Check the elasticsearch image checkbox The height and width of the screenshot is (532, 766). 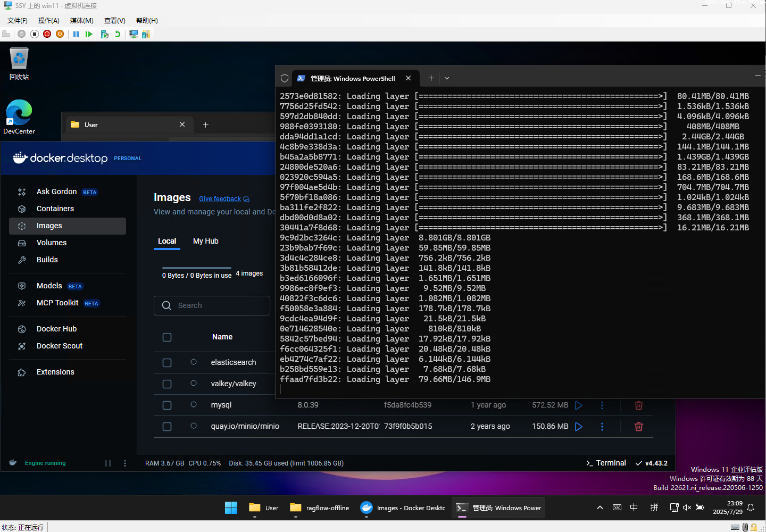(x=167, y=363)
